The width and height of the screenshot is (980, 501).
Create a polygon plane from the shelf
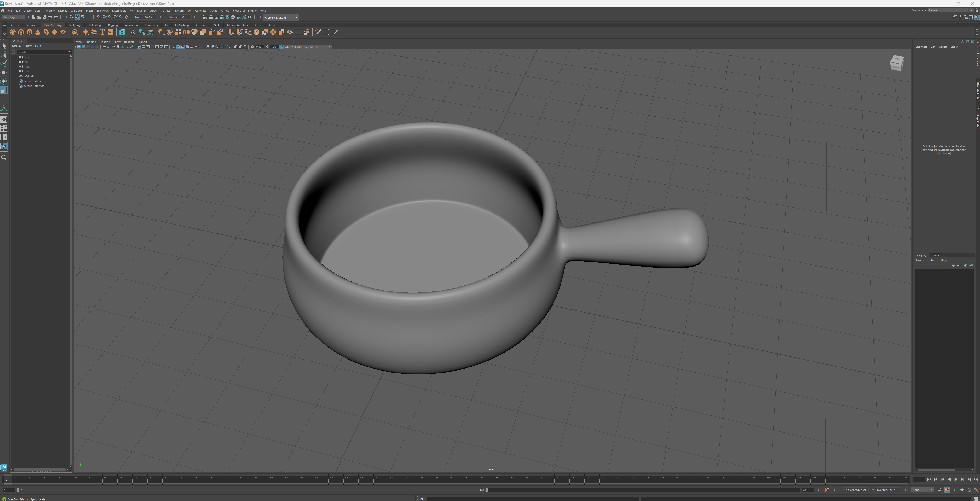click(54, 32)
